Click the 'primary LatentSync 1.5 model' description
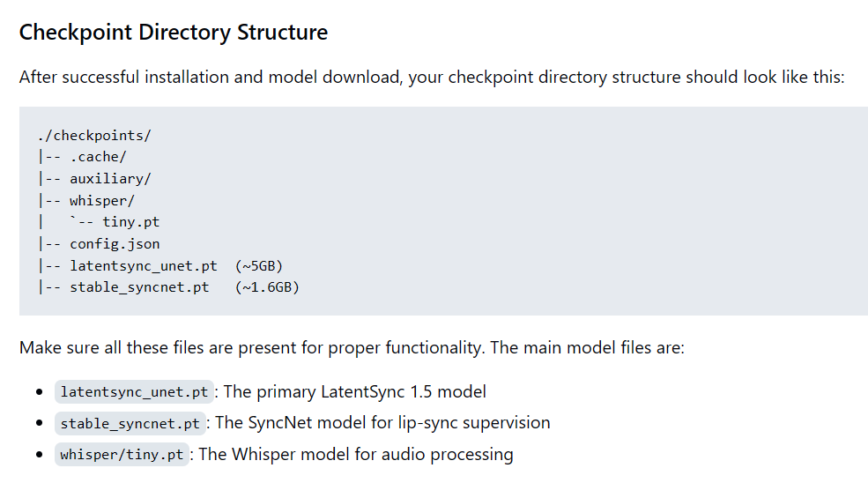The width and height of the screenshot is (868, 483). point(354,391)
